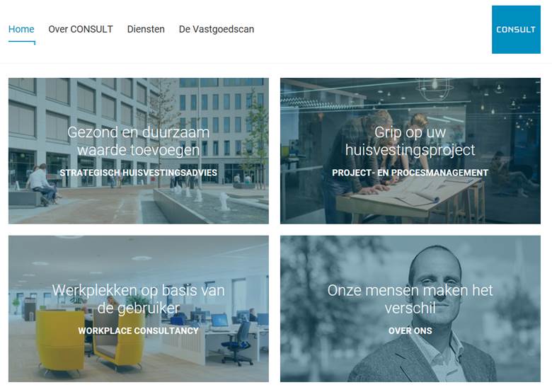Image resolution: width=552 pixels, height=392 pixels.
Task: Select the PROJECT- EN PROCESMANAGEMENT label
Action: click(x=410, y=173)
